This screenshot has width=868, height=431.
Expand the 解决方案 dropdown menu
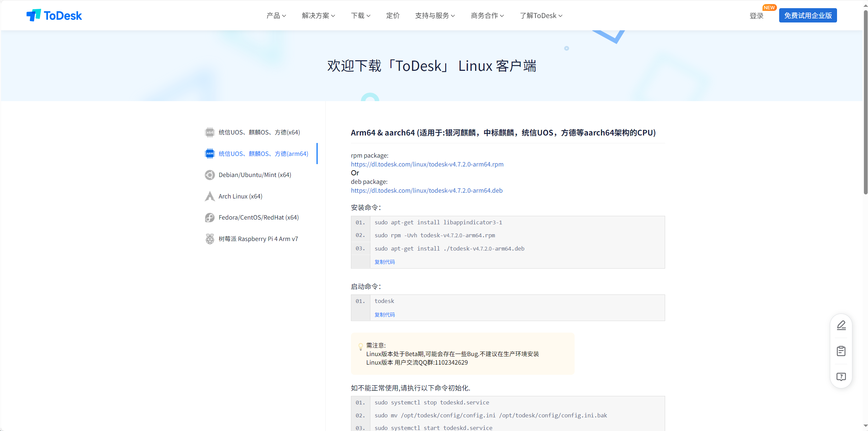[318, 16]
